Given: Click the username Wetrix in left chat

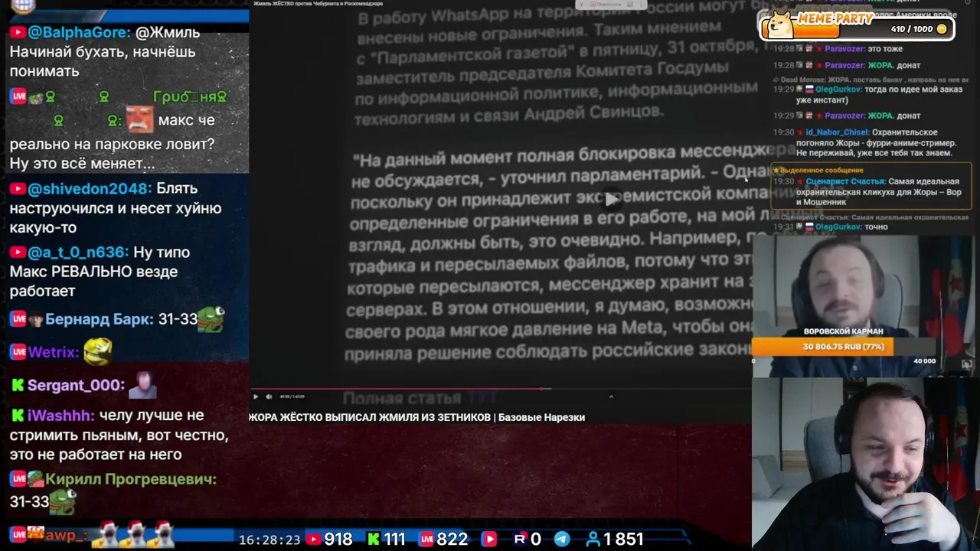Looking at the screenshot, I should [54, 352].
